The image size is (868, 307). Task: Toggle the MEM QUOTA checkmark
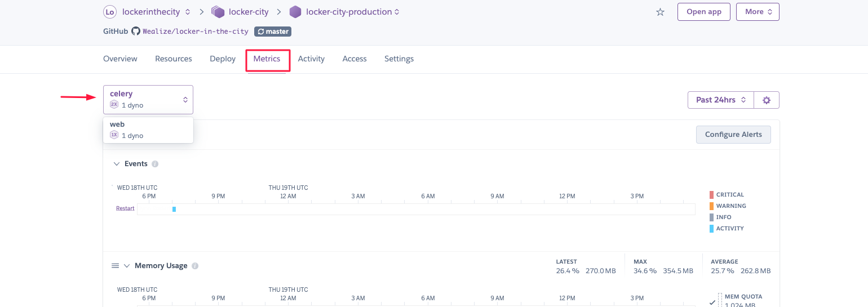pyautogui.click(x=712, y=302)
